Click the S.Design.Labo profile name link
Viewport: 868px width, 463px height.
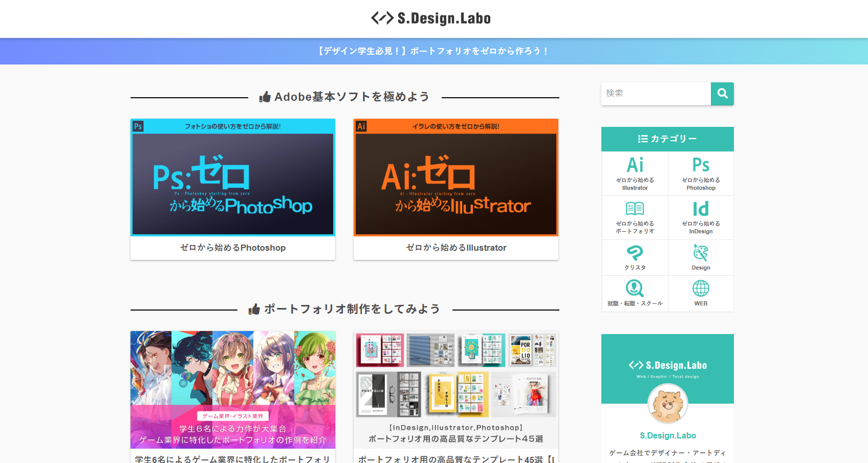pos(667,435)
